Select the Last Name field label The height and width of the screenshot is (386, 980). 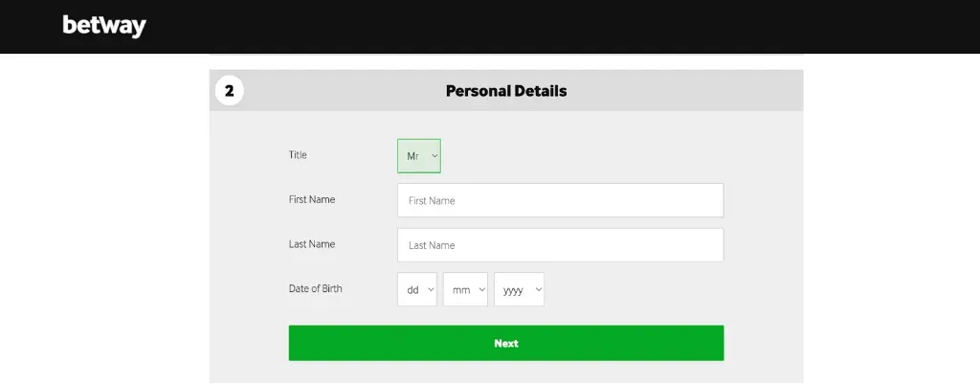(312, 244)
